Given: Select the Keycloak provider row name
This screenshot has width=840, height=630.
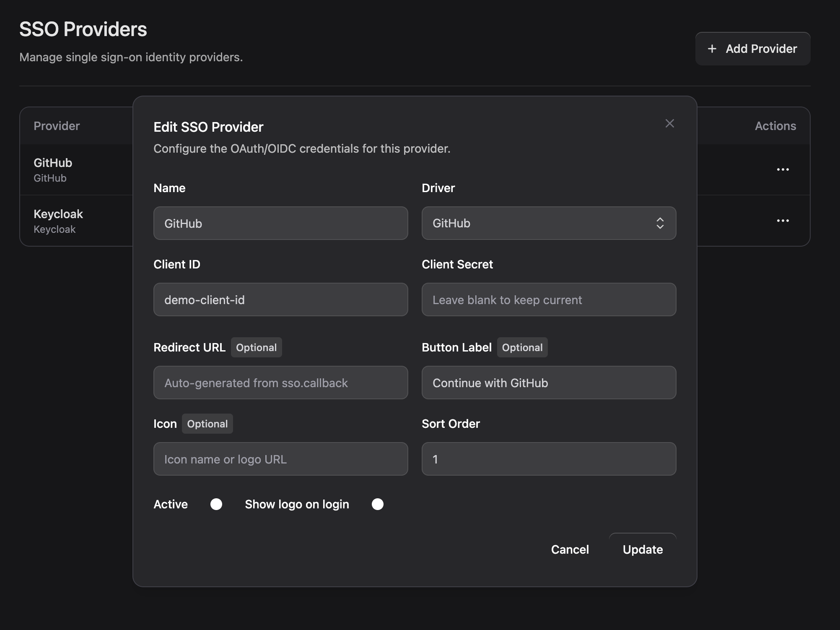Looking at the screenshot, I should pos(58,214).
